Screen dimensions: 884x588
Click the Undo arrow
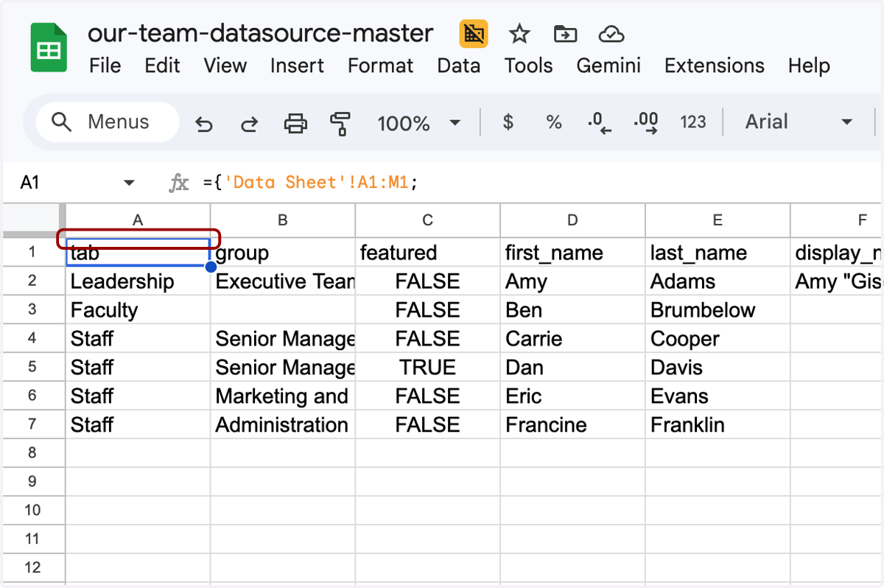[203, 123]
